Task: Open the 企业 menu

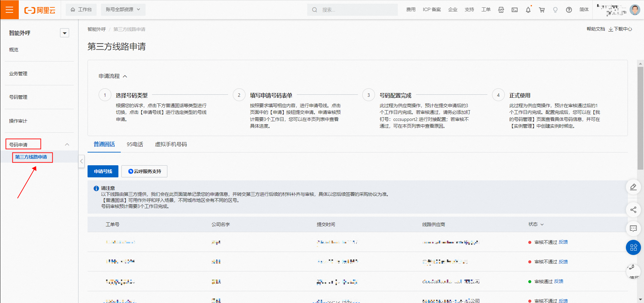Action: [x=453, y=10]
